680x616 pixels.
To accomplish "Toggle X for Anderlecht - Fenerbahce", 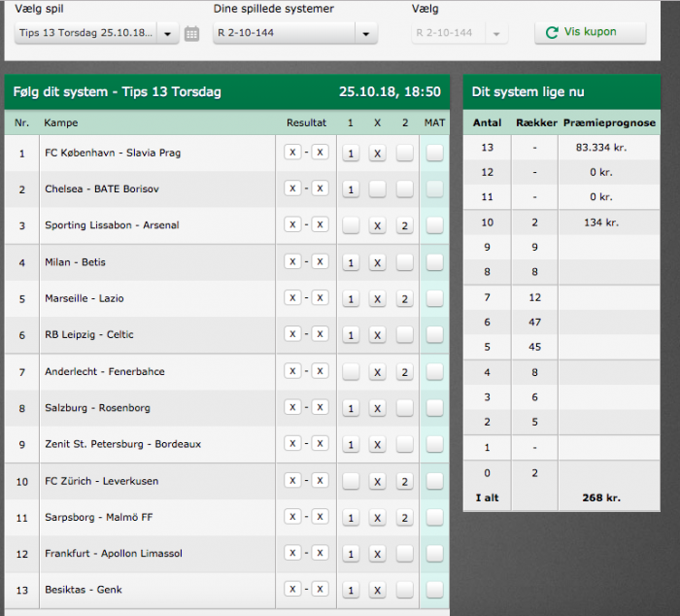I will (377, 372).
